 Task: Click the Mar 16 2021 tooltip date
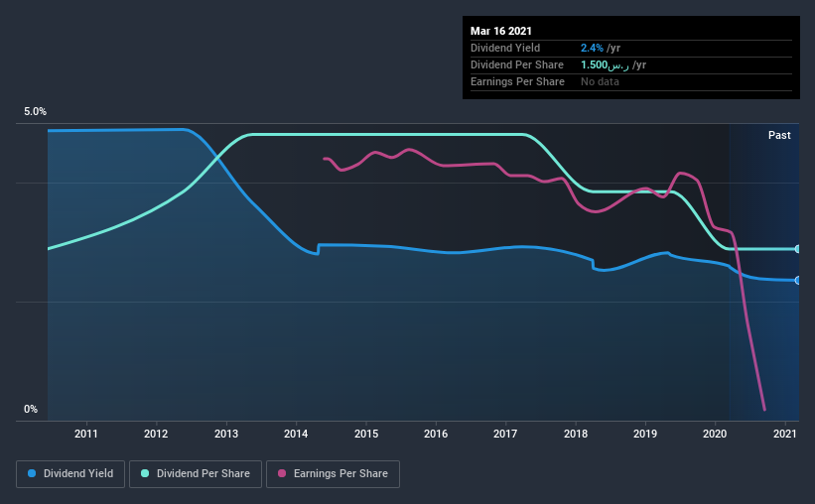(501, 31)
